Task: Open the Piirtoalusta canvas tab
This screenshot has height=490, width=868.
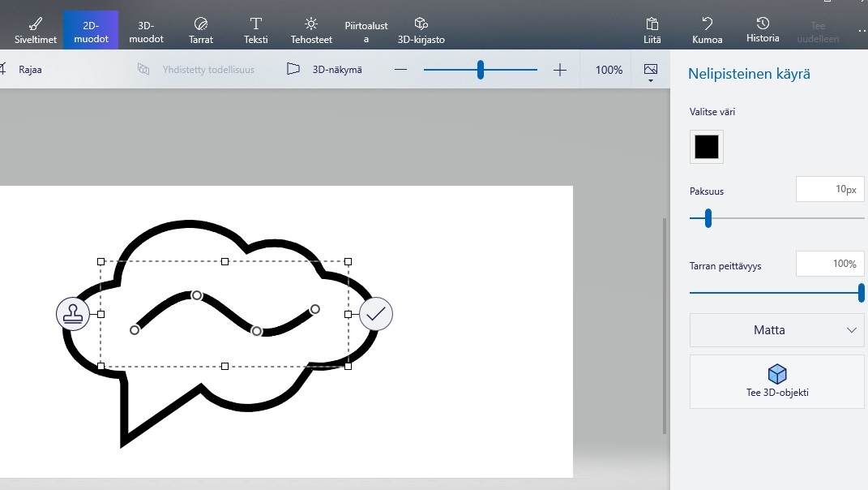Action: 366,32
